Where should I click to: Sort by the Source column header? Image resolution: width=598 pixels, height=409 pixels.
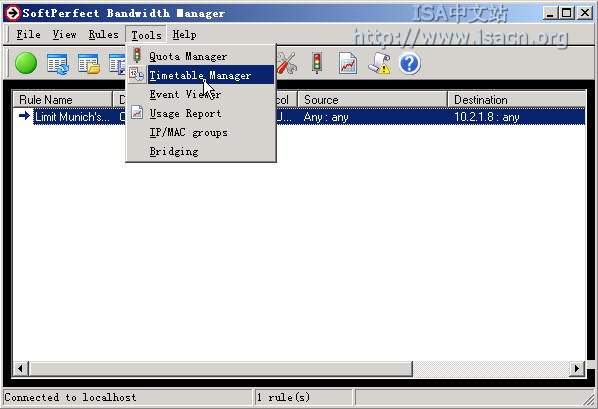coord(372,100)
